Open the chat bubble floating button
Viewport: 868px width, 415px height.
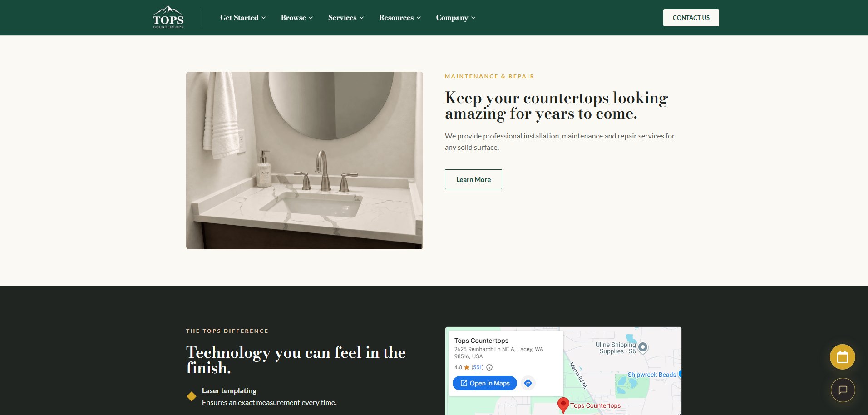843,390
